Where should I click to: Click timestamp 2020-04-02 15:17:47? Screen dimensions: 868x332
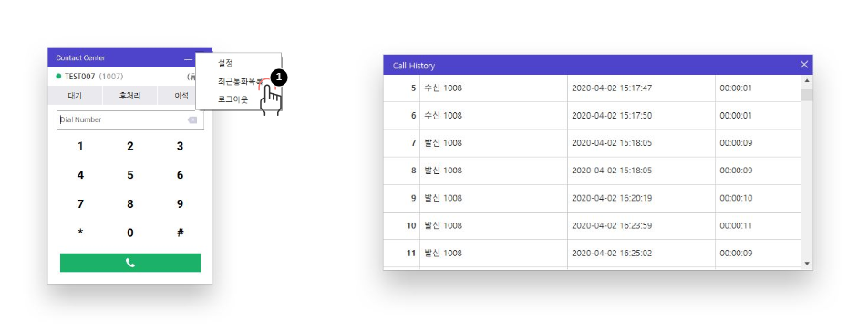[x=612, y=88]
